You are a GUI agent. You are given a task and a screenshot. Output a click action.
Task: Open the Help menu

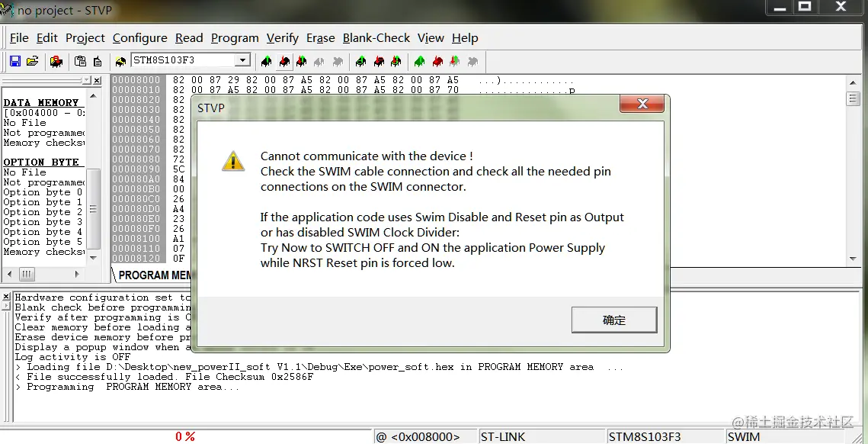(x=465, y=38)
